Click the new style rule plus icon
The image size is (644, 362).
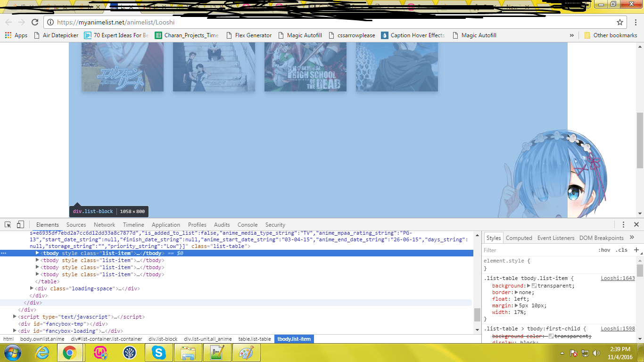(x=636, y=250)
